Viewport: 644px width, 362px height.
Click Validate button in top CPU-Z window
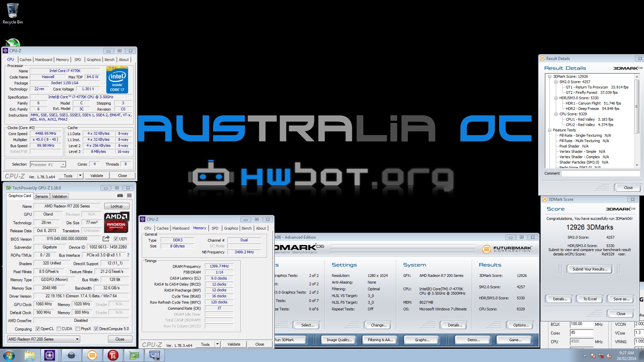click(97, 176)
